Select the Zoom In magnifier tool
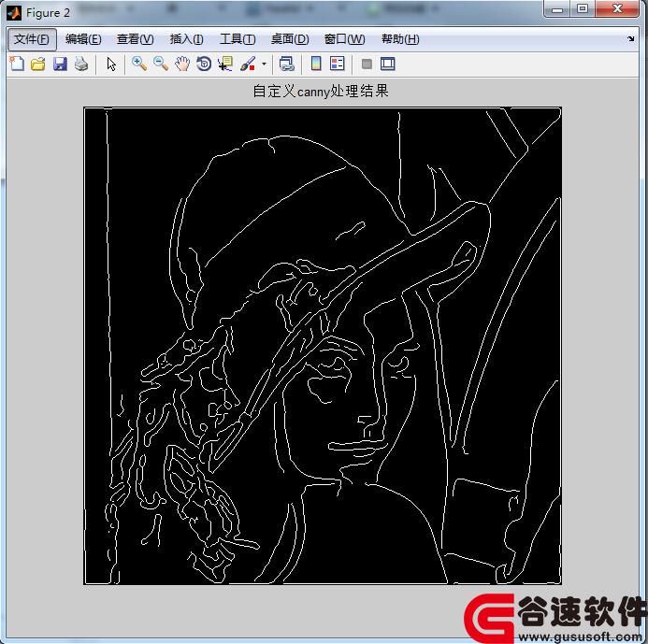648x644 pixels. (138, 64)
